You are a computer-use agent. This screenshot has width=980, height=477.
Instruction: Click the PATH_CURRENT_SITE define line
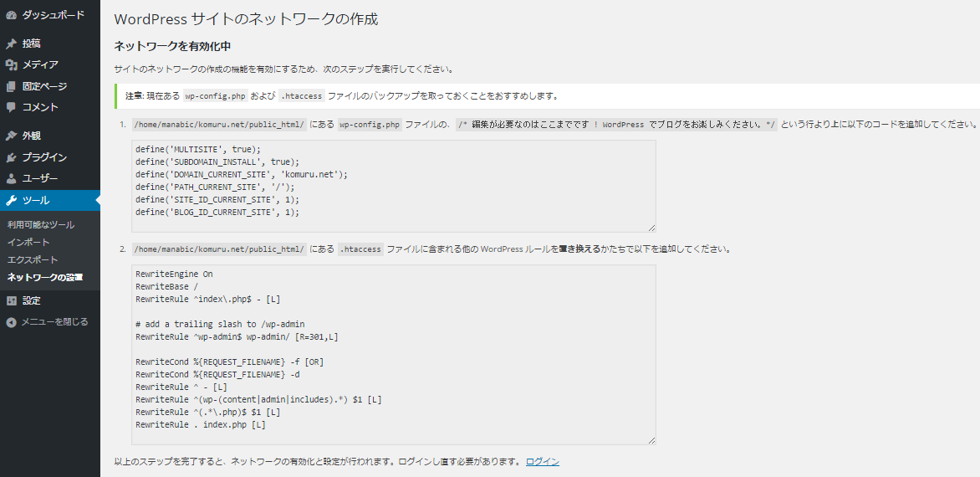coord(214,187)
